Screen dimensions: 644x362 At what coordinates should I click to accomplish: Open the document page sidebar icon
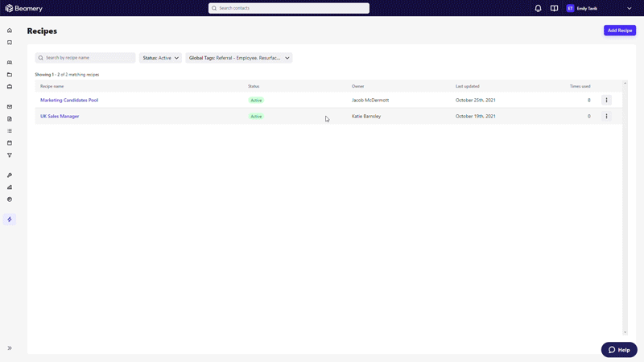[x=10, y=119]
